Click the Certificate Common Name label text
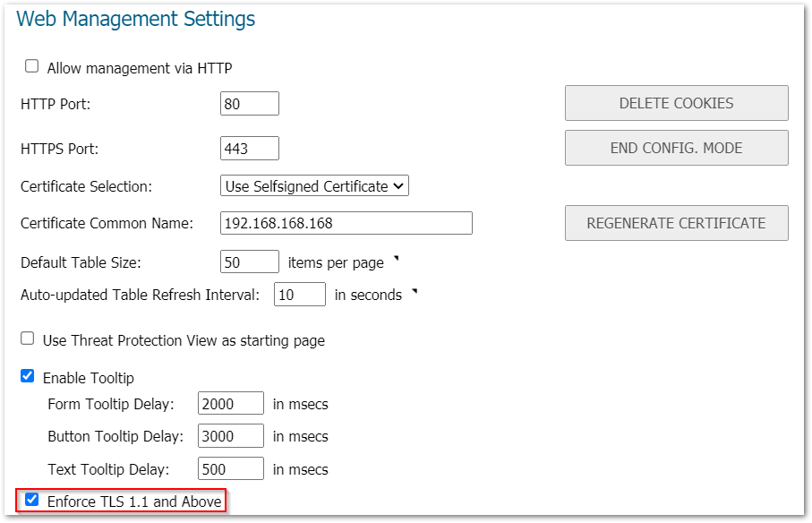The height and width of the screenshot is (523, 812). click(107, 223)
